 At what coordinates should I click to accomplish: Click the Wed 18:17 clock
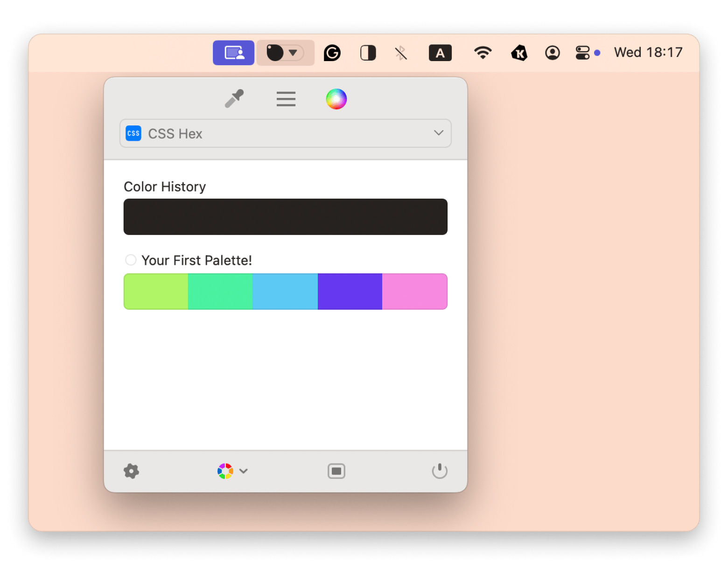coord(648,53)
